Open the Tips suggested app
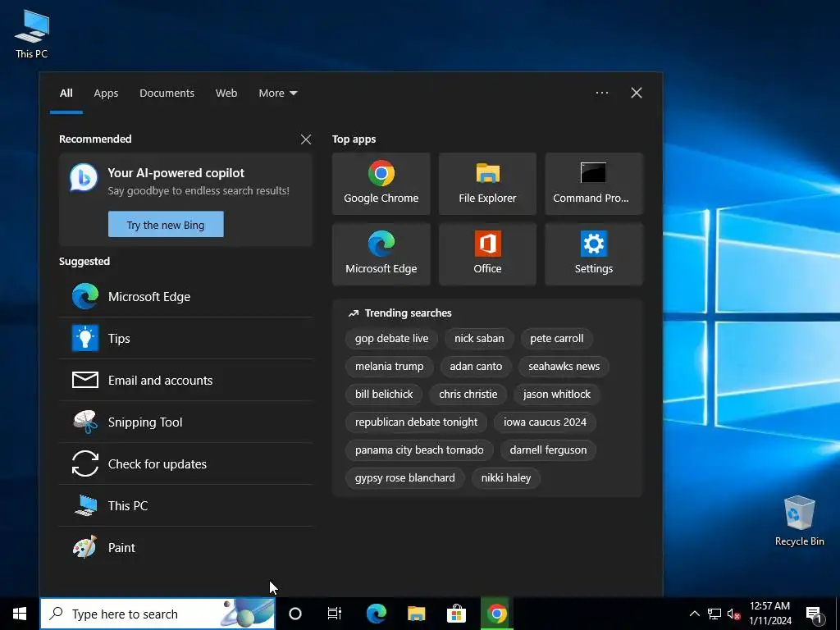 pos(186,338)
